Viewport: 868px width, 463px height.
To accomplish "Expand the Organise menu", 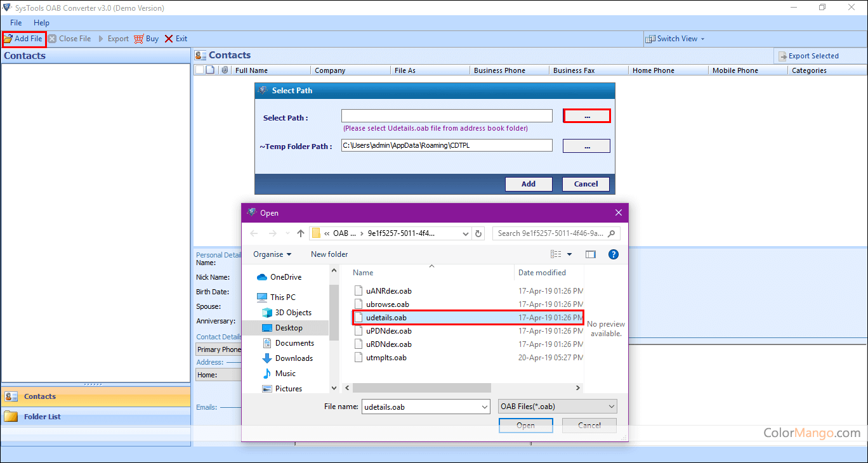I will click(272, 254).
